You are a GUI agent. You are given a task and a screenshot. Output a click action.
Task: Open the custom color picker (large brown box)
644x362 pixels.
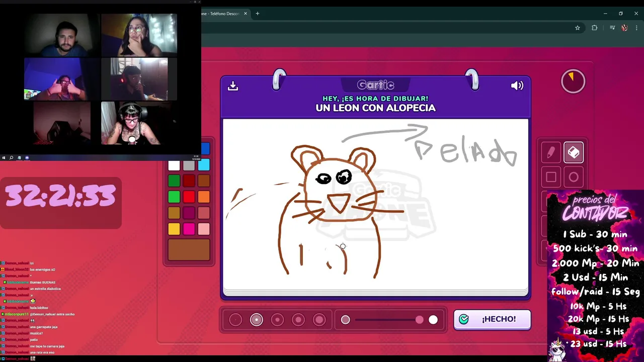[189, 249]
